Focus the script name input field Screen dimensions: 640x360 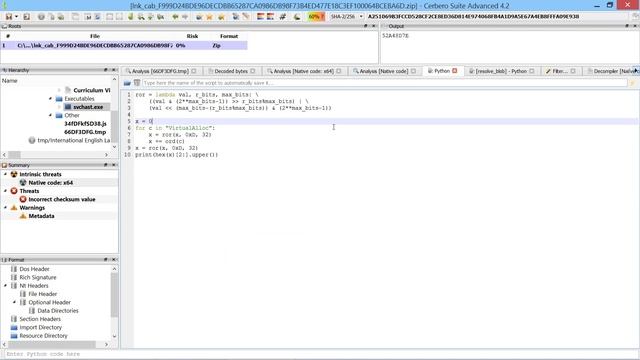384,83
